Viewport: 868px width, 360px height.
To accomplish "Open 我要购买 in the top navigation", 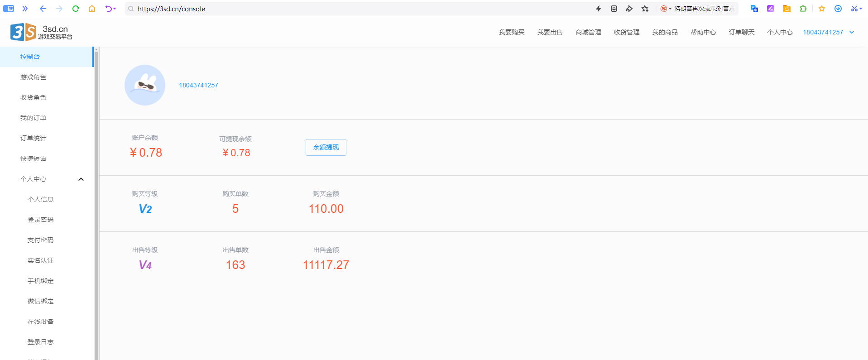I will 512,32.
